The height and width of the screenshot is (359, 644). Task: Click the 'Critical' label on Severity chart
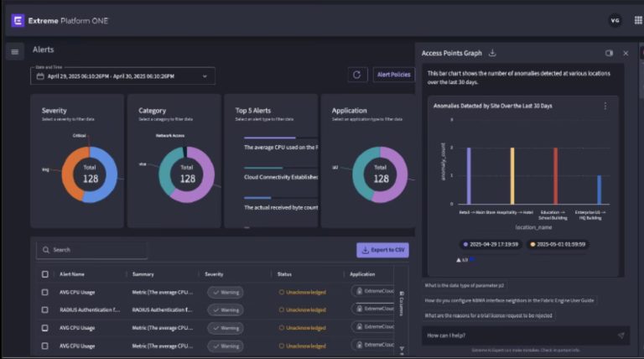coord(80,136)
